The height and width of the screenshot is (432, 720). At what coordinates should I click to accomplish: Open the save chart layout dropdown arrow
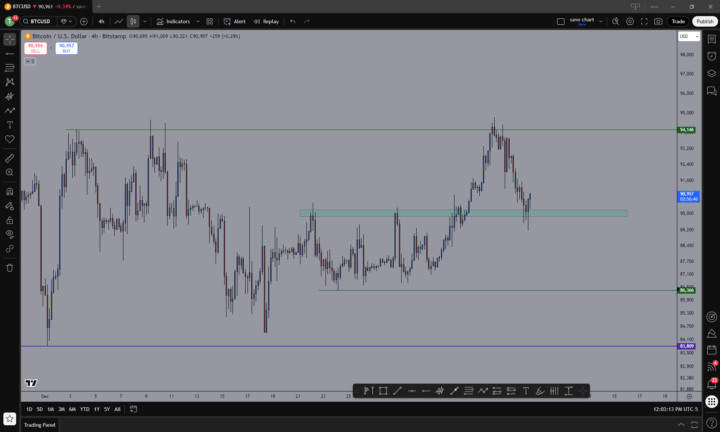pyautogui.click(x=600, y=22)
